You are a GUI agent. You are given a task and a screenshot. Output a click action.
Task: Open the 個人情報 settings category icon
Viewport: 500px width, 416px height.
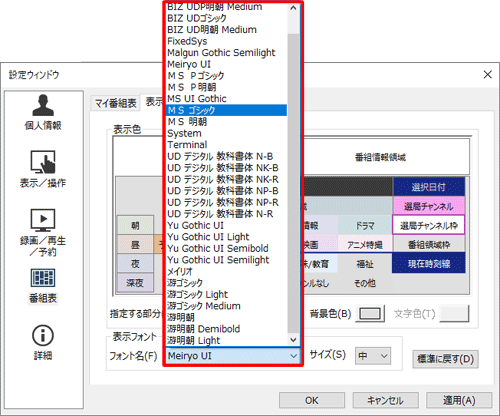click(43, 112)
